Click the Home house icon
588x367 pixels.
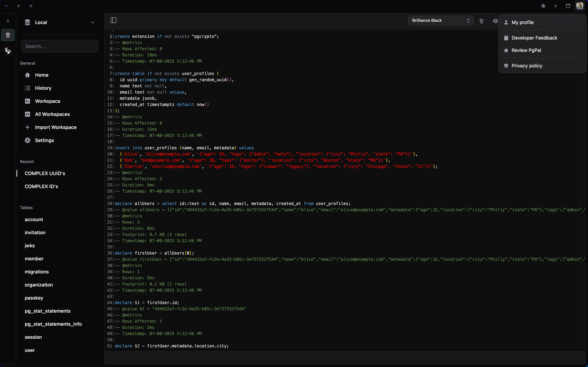click(27, 75)
